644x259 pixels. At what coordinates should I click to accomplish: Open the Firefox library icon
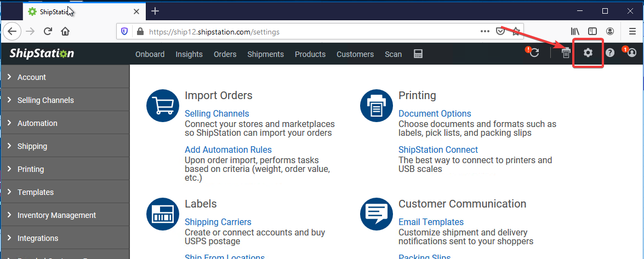point(575,32)
